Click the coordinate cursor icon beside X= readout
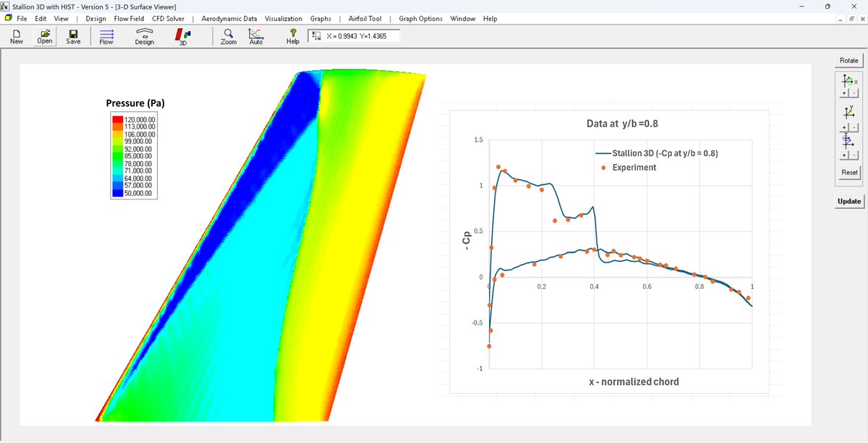The height and width of the screenshot is (443, 868). pos(317,35)
